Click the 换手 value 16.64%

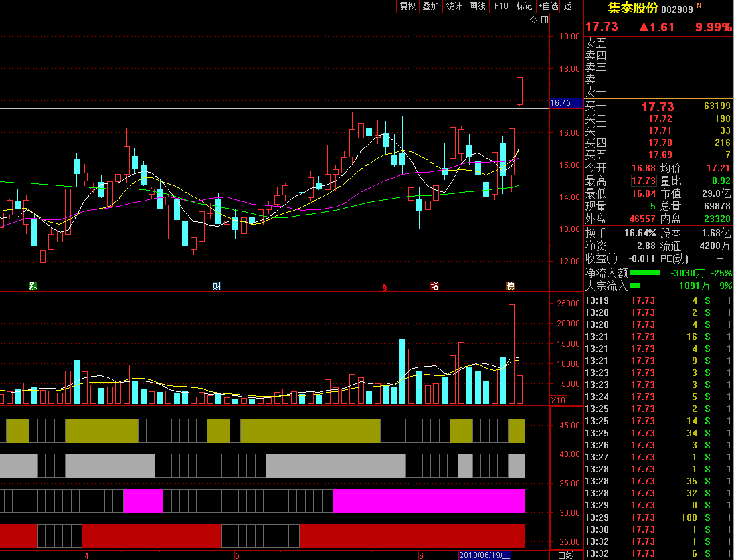point(640,233)
